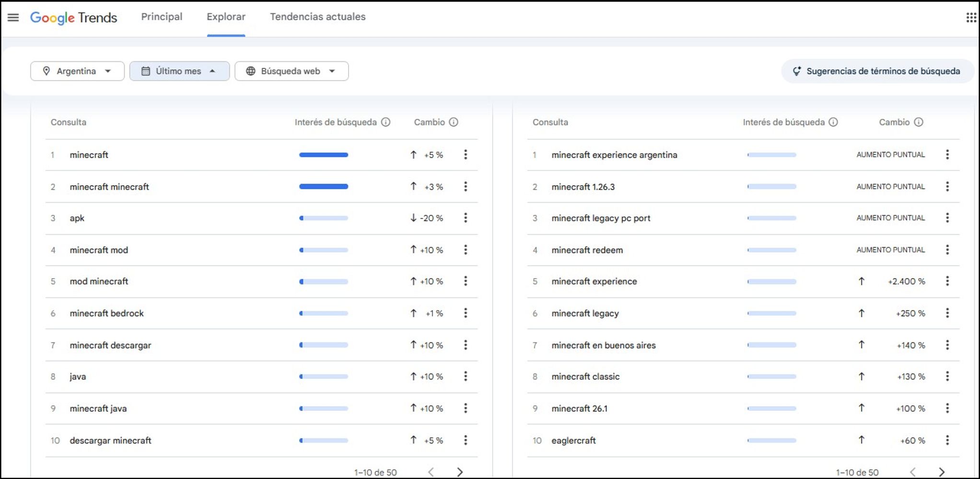Open the mod minecraft query
Screen dimensions: 980x479
pos(99,281)
